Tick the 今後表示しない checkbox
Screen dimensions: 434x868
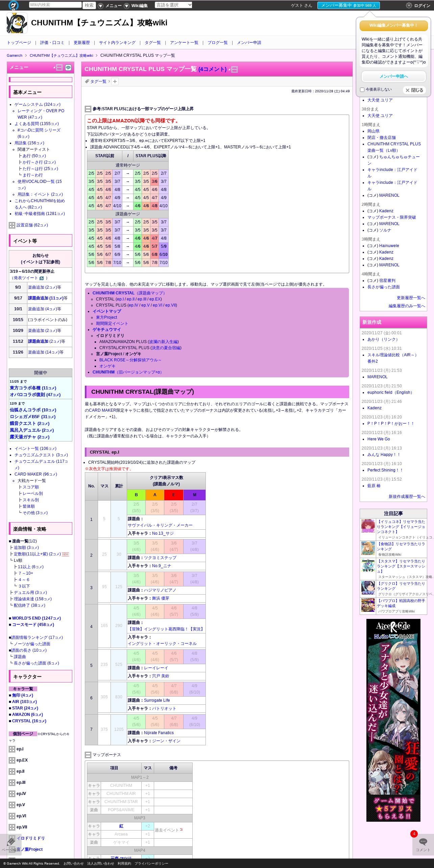362,90
